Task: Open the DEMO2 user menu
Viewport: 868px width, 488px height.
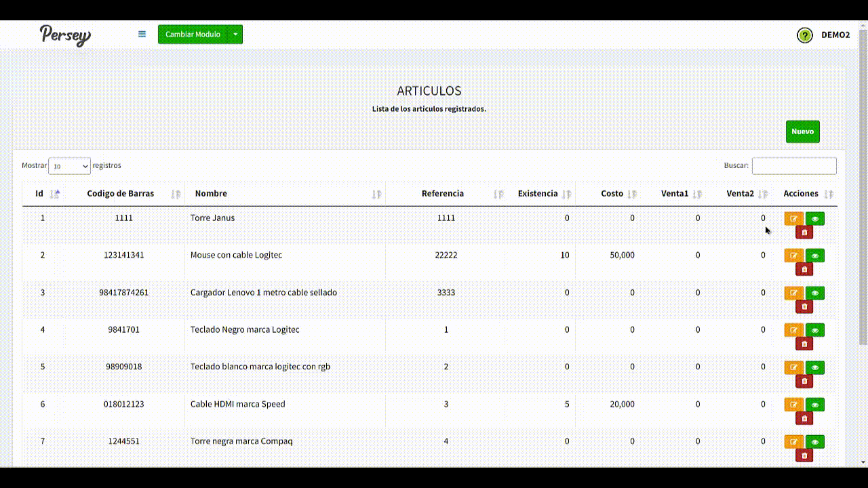Action: point(835,35)
